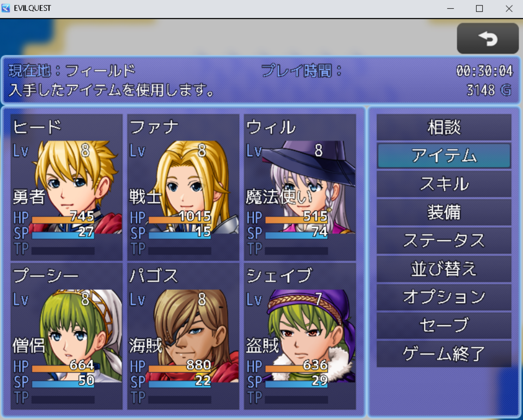Viewport: 523px width, 420px height.
Task: Maximize the EVILQUEST window
Action: pyautogui.click(x=479, y=8)
